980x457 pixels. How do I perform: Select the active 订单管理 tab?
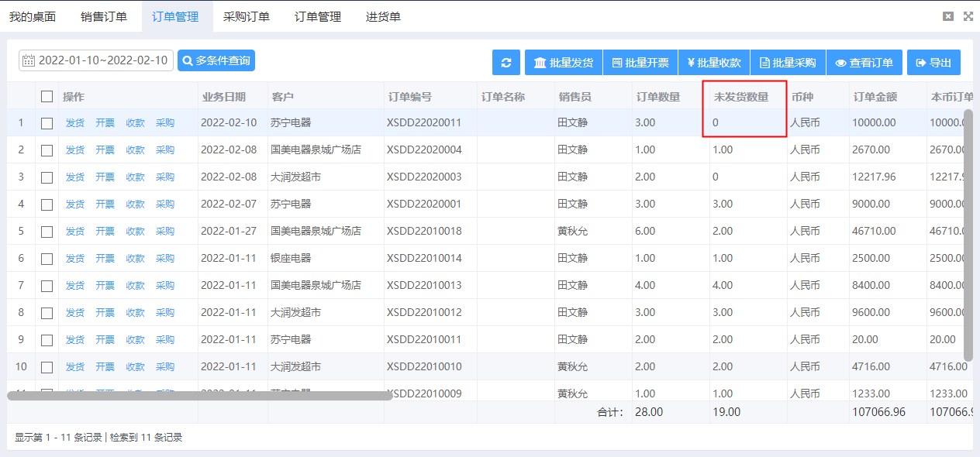[175, 16]
